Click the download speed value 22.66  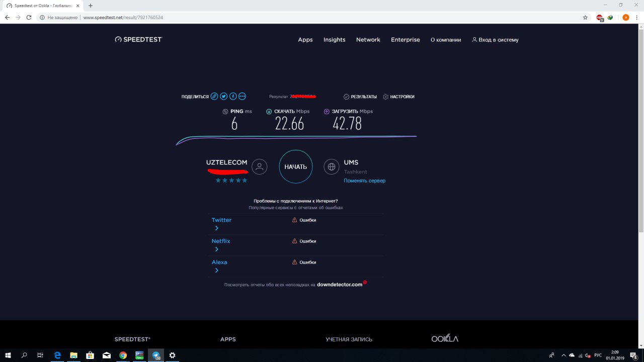tap(290, 124)
